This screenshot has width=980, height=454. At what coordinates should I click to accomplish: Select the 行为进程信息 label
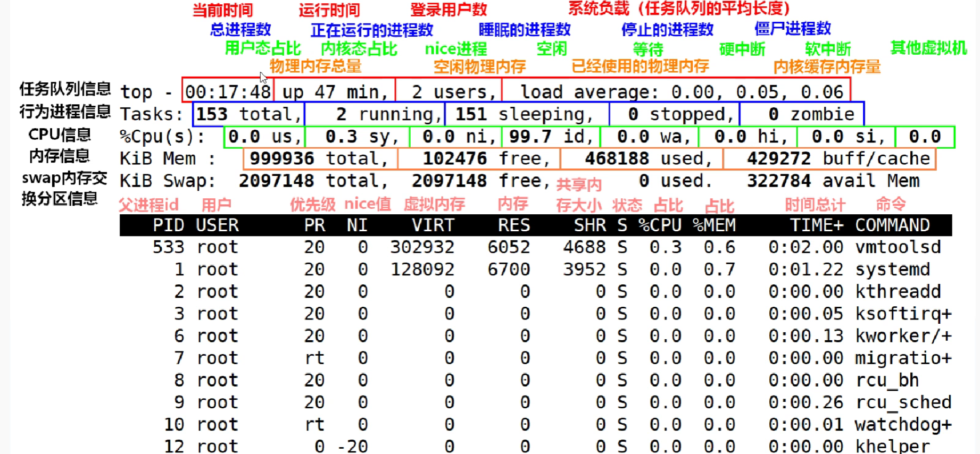(65, 112)
